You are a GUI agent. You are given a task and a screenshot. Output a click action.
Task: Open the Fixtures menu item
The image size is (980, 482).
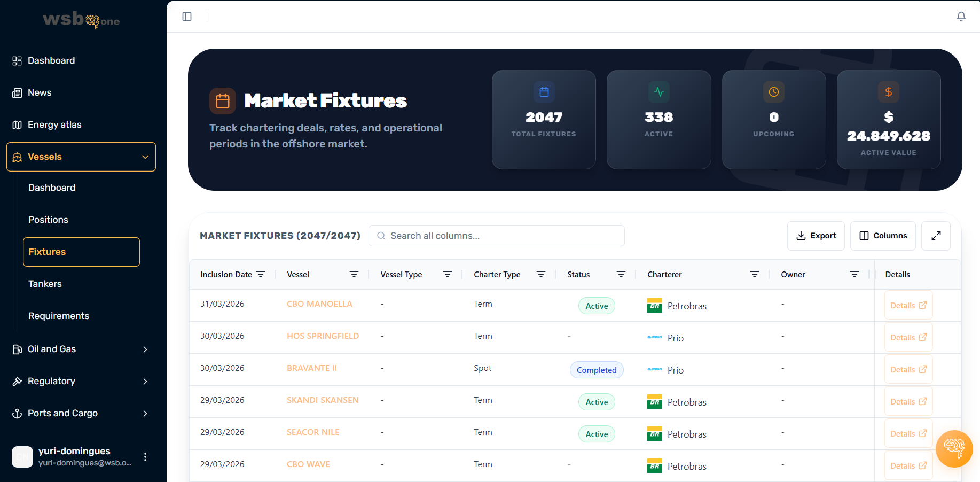click(x=47, y=252)
